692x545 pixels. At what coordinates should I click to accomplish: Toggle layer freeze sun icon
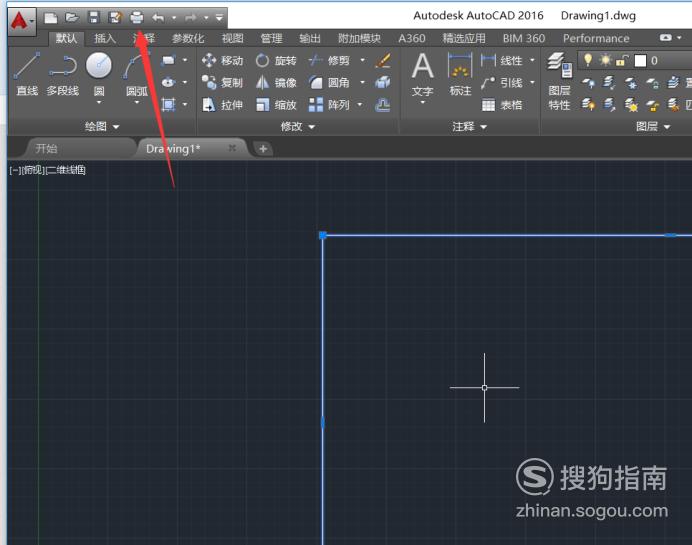click(605, 60)
